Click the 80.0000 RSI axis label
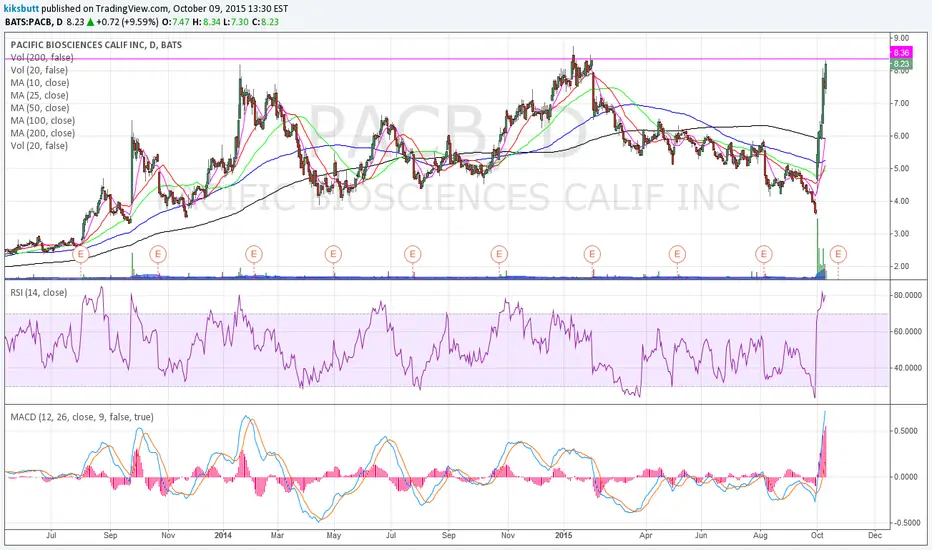Image resolution: width=932 pixels, height=550 pixels. (x=908, y=295)
